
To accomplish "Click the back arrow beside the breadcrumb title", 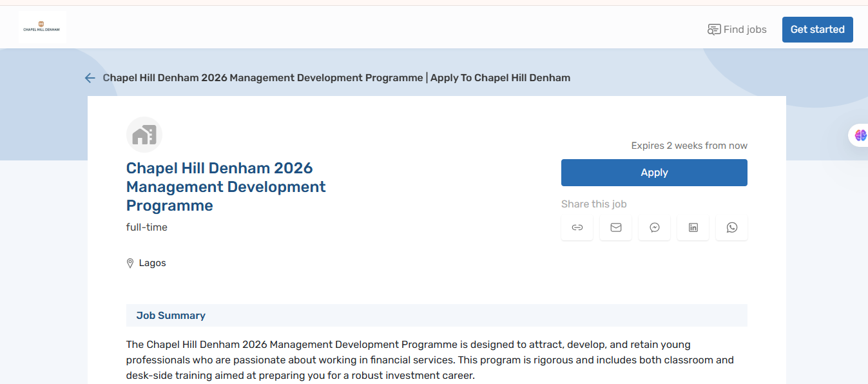I will (90, 77).
